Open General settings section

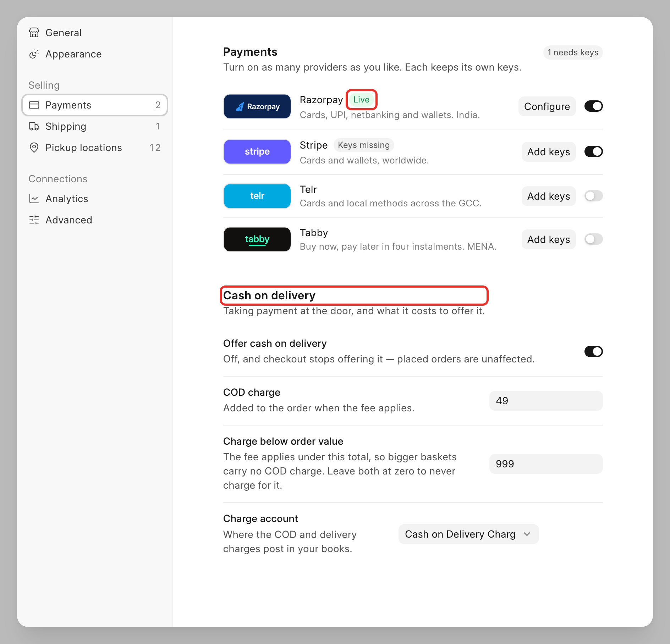(95, 33)
